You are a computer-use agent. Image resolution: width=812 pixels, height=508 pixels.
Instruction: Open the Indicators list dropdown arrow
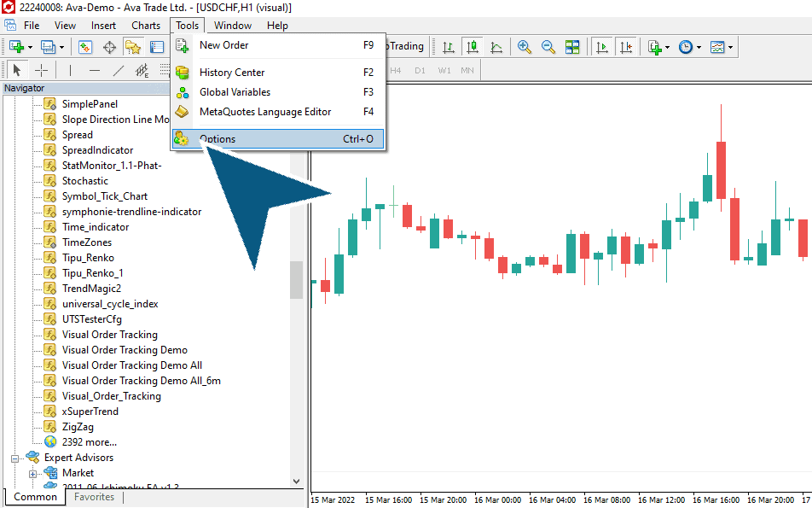[668, 48]
